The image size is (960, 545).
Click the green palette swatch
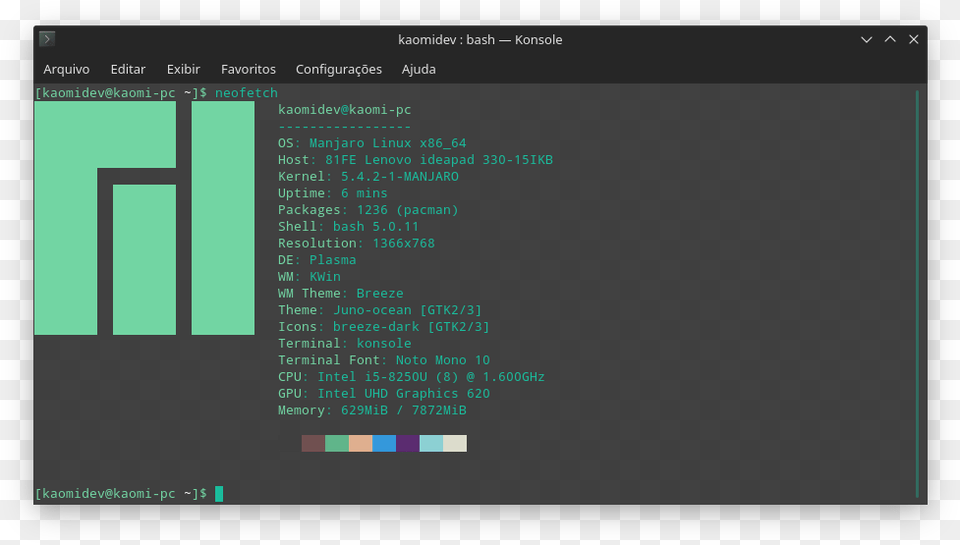(337, 443)
